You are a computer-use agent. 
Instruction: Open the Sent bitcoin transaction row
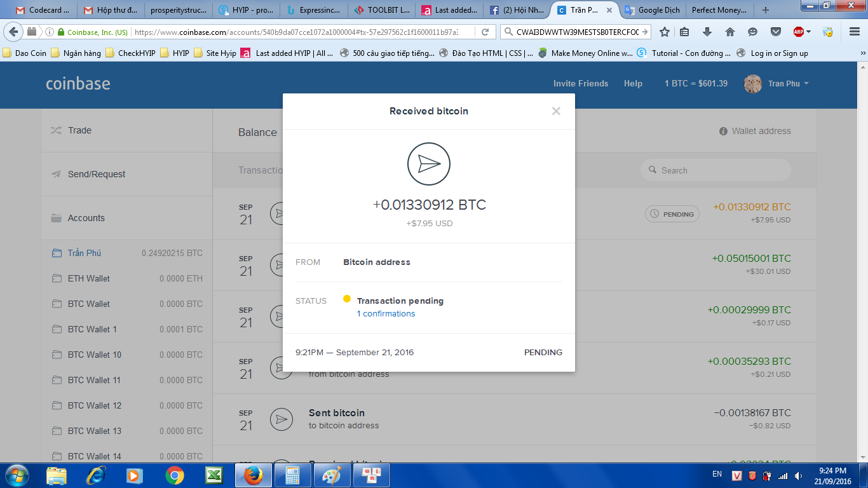coord(515,419)
